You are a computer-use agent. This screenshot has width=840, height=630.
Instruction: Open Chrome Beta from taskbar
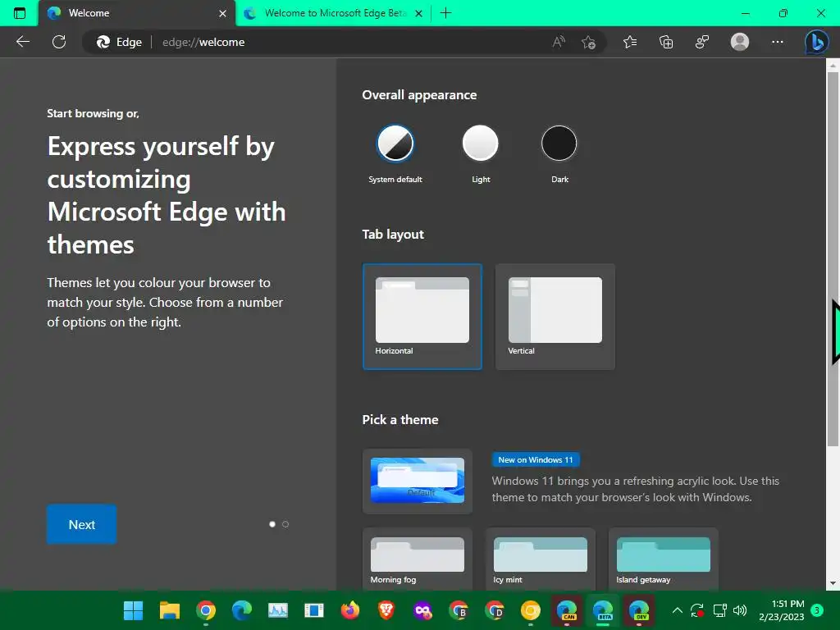point(459,610)
